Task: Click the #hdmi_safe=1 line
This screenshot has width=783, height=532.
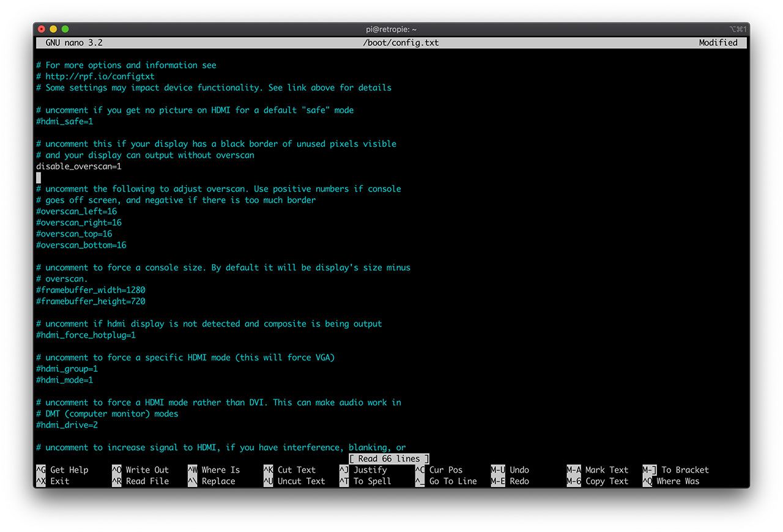Action: click(65, 121)
